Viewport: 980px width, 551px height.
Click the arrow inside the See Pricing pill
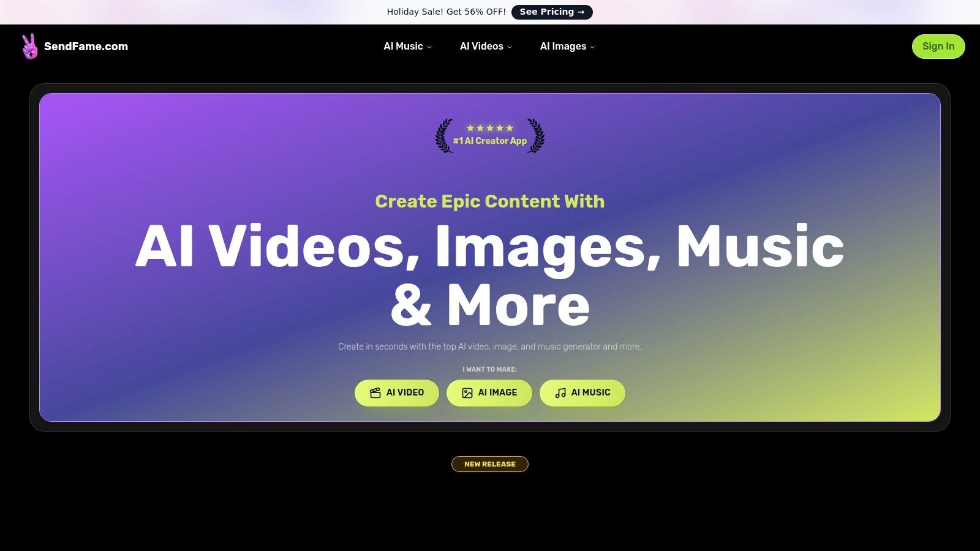coord(581,12)
